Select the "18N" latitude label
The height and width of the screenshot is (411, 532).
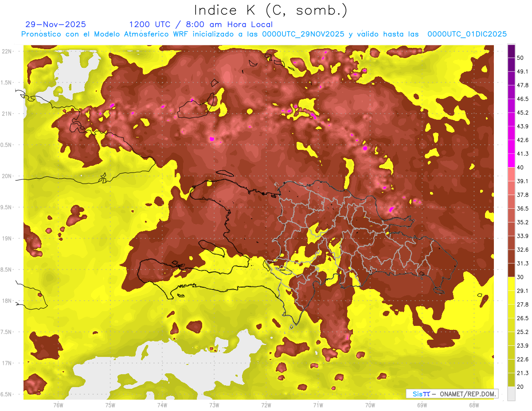click(x=7, y=301)
